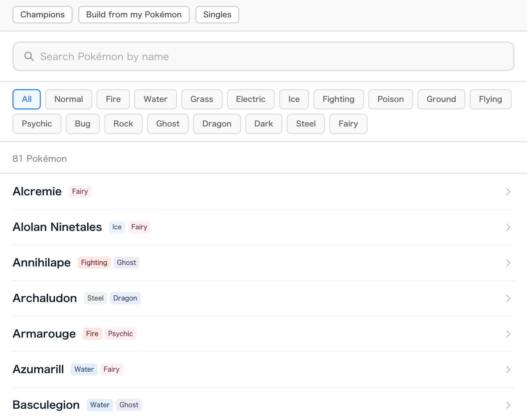527x420 pixels.
Task: Expand Alolan Ninetales details chevron
Action: click(508, 227)
